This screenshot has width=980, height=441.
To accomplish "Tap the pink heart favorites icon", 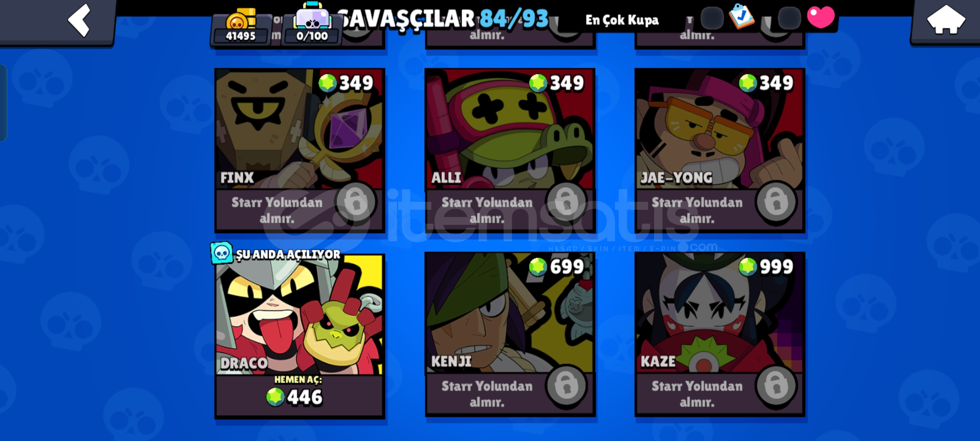I will pyautogui.click(x=821, y=17).
